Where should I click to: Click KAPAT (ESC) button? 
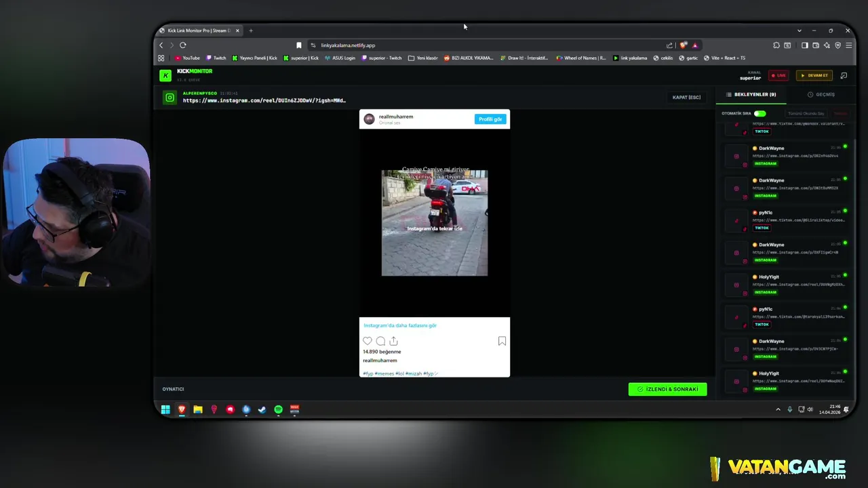pos(686,98)
